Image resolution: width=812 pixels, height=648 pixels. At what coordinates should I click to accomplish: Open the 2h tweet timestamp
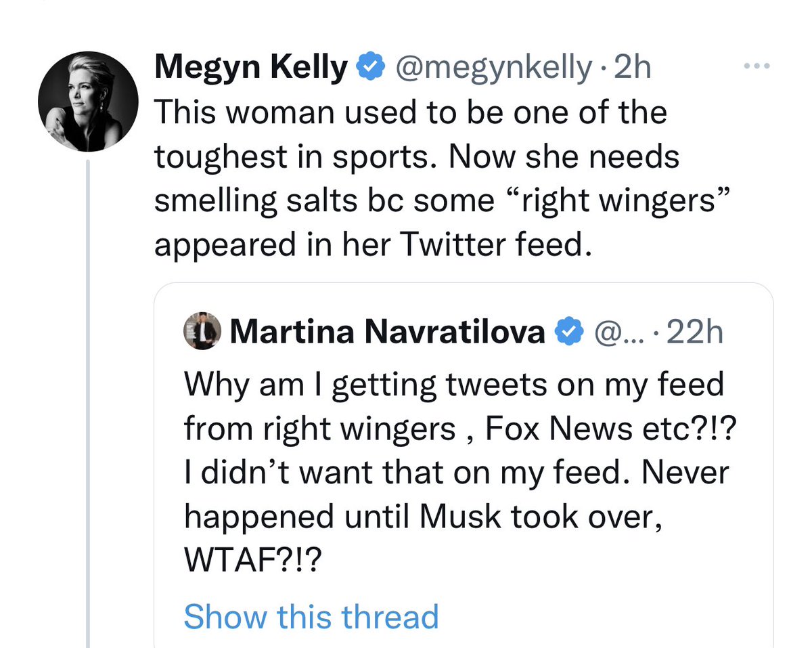[632, 68]
